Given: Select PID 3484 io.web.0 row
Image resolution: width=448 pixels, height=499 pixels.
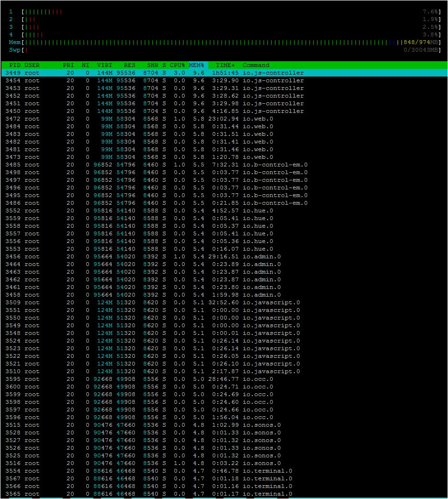Looking at the screenshot, I should (224, 126).
